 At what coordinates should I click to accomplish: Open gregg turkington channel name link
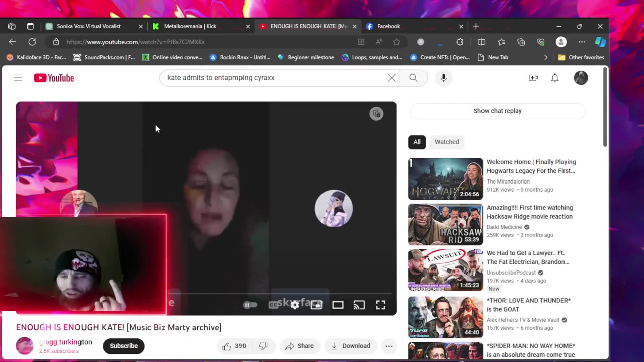click(65, 342)
